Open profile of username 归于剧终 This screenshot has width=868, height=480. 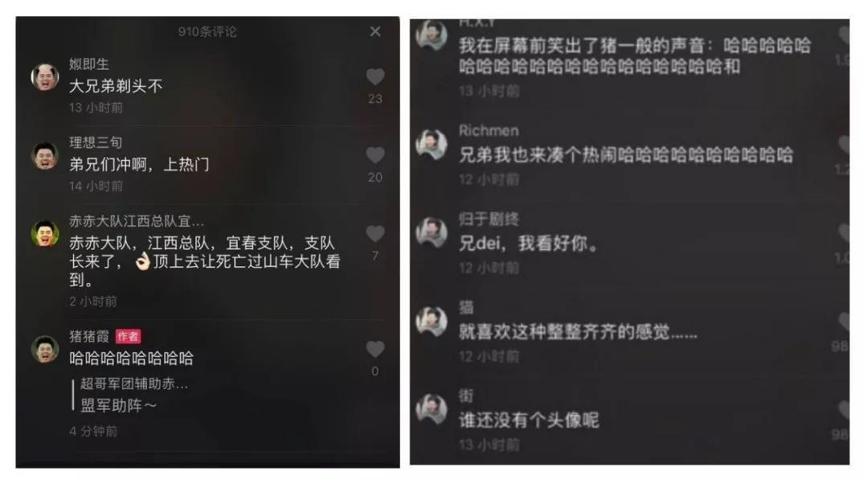(489, 219)
